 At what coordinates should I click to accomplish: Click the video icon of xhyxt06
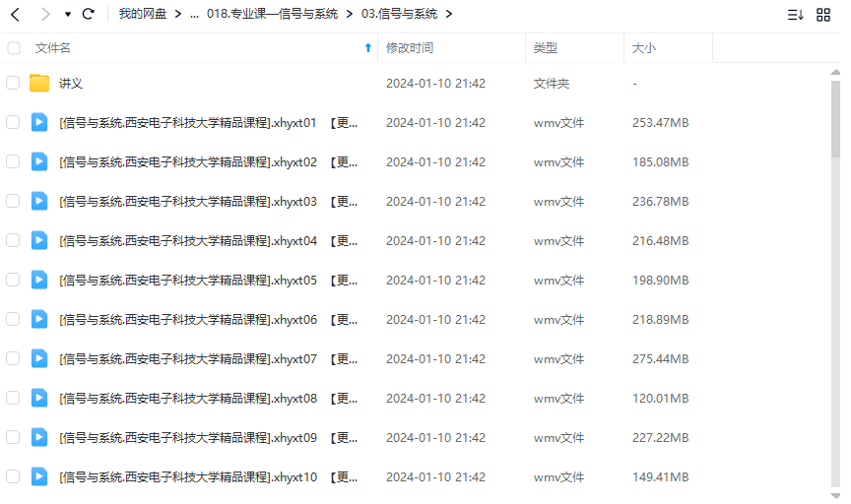pos(39,319)
